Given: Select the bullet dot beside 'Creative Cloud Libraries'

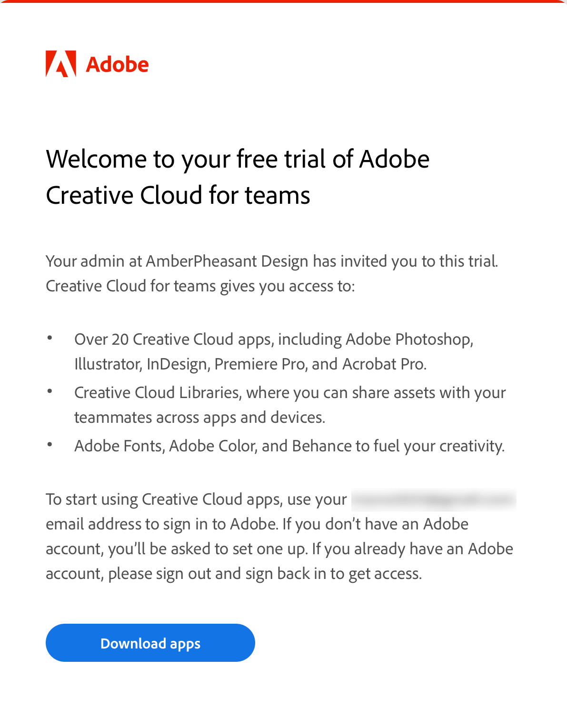Looking at the screenshot, I should (x=50, y=391).
